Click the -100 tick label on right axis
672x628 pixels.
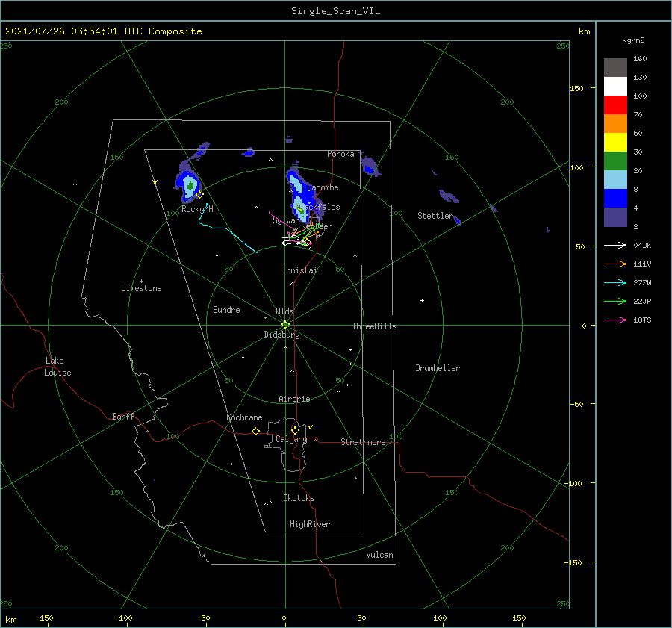coord(573,483)
